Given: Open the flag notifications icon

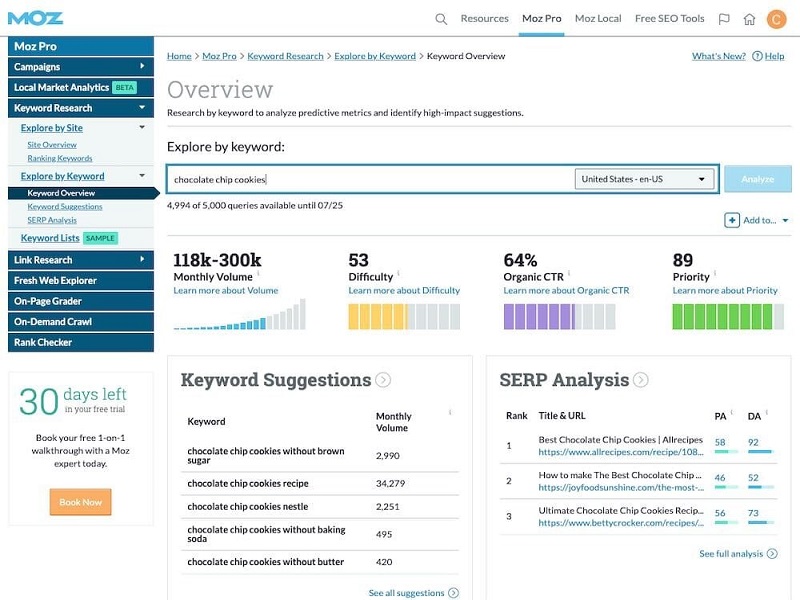Looking at the screenshot, I should pos(724,19).
